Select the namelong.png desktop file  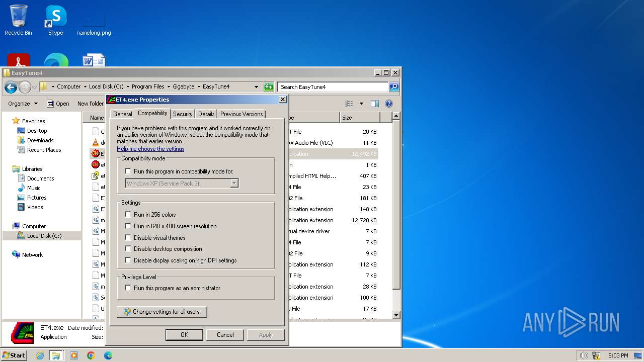(x=94, y=23)
